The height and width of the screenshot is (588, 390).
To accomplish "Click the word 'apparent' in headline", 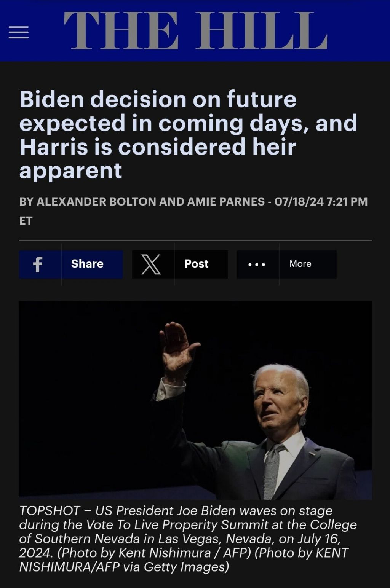I will point(70,171).
